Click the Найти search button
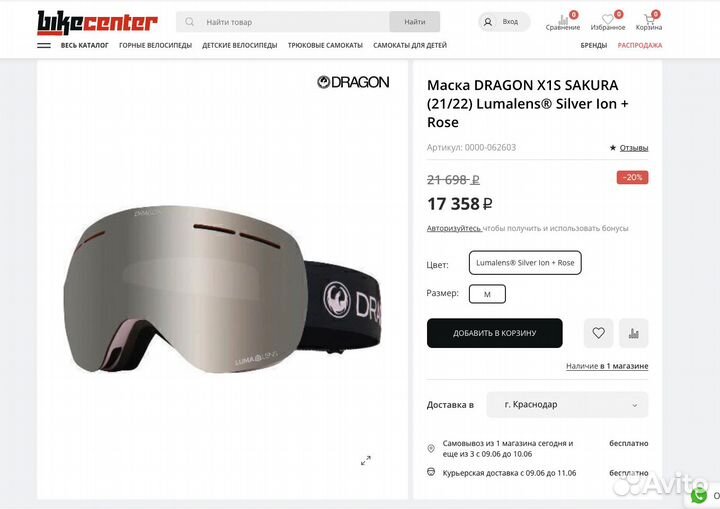The width and height of the screenshot is (720, 509). click(415, 22)
